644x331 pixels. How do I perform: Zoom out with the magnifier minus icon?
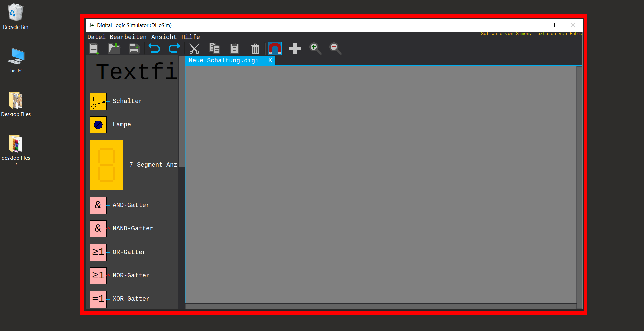click(x=335, y=49)
